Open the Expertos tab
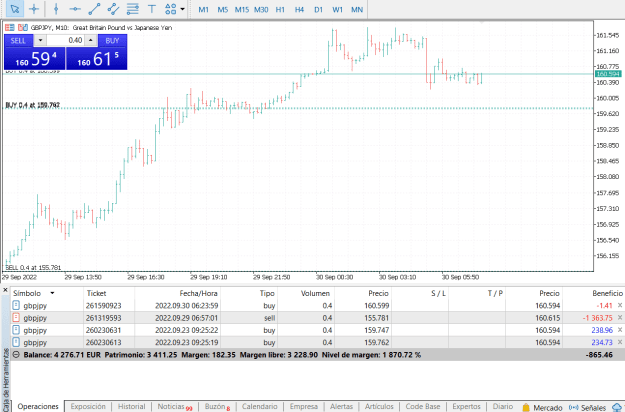 click(x=466, y=406)
